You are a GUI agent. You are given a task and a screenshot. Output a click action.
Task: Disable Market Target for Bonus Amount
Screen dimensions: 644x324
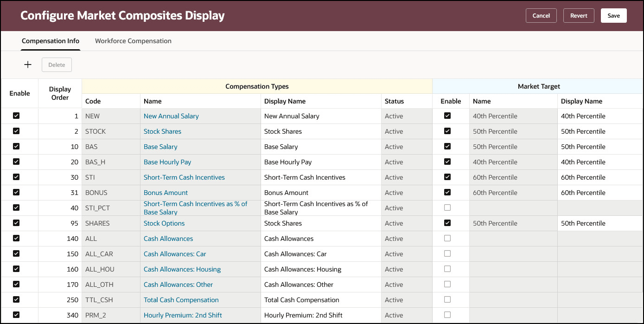447,192
